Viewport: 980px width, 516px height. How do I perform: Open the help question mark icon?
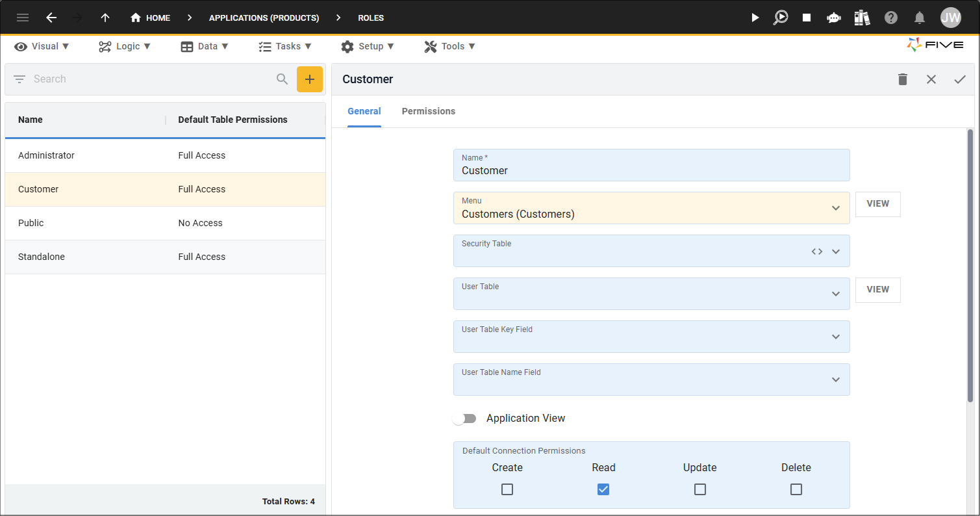[x=891, y=18]
